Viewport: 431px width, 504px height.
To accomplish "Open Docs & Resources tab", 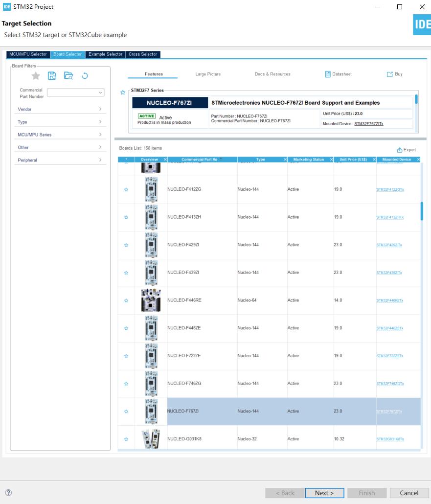I will 272,74.
